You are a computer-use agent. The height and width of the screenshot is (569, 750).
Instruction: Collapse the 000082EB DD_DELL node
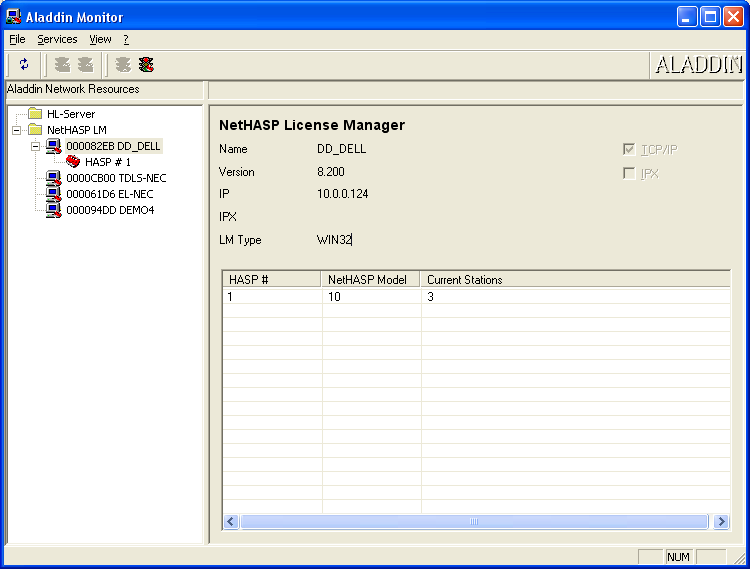[x=35, y=146]
